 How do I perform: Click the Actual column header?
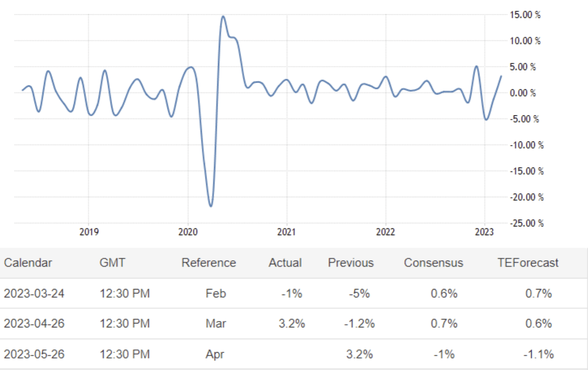tap(285, 263)
